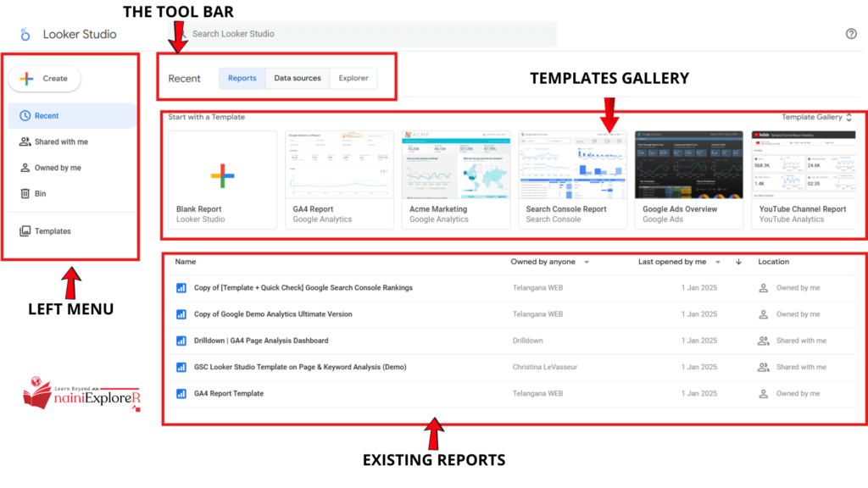Click report icon of Drilldown GA4 Page Analysis
The image size is (868, 488).
pos(181,341)
